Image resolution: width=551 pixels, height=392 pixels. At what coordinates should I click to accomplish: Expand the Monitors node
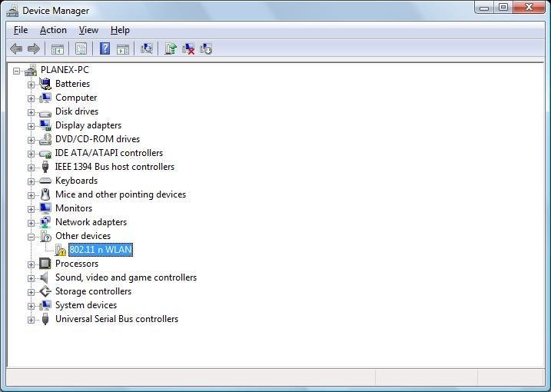pyautogui.click(x=31, y=209)
